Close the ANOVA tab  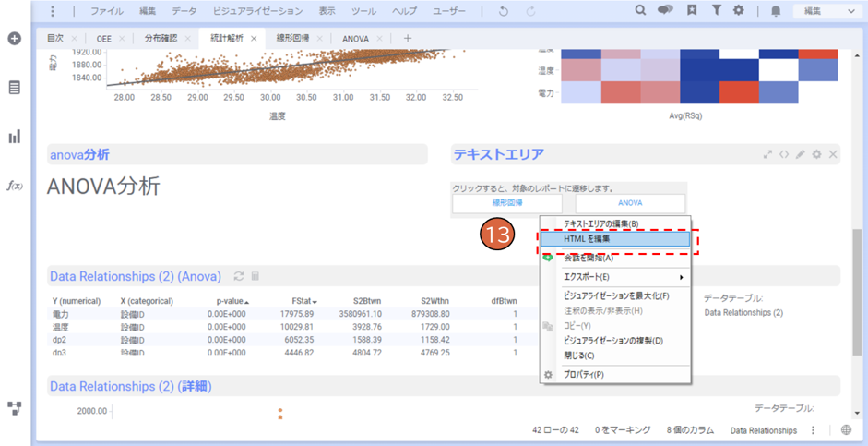coord(380,39)
